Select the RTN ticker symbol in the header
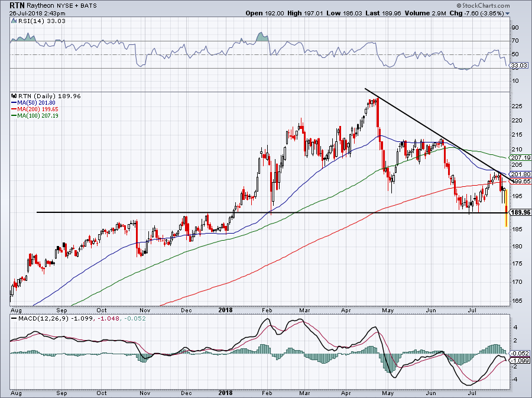 pyautogui.click(x=17, y=5)
